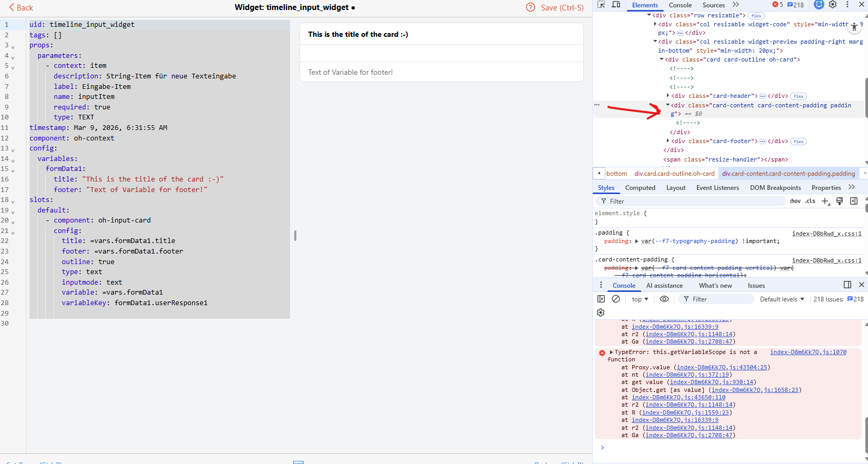The width and height of the screenshot is (868, 464).
Task: Open the Default levels dropdown
Action: 782,299
